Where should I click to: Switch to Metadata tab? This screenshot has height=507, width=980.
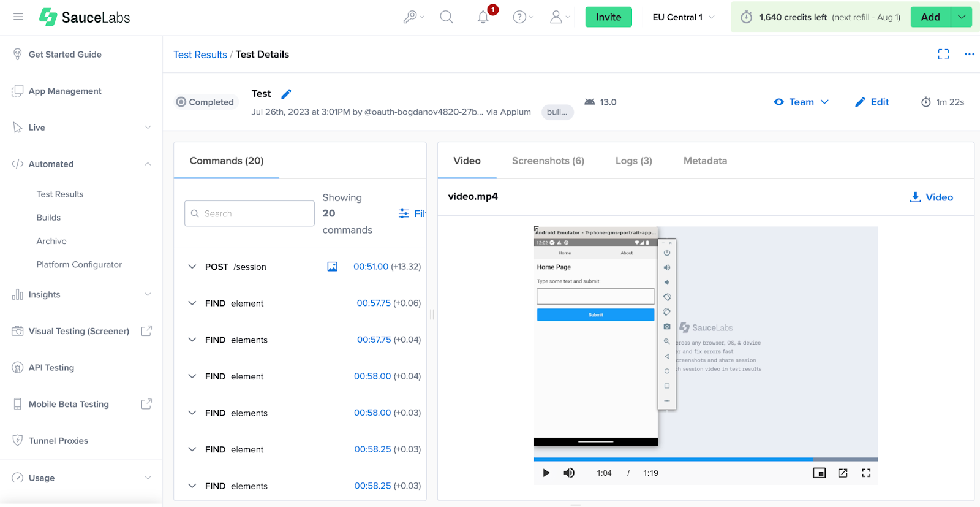point(705,161)
